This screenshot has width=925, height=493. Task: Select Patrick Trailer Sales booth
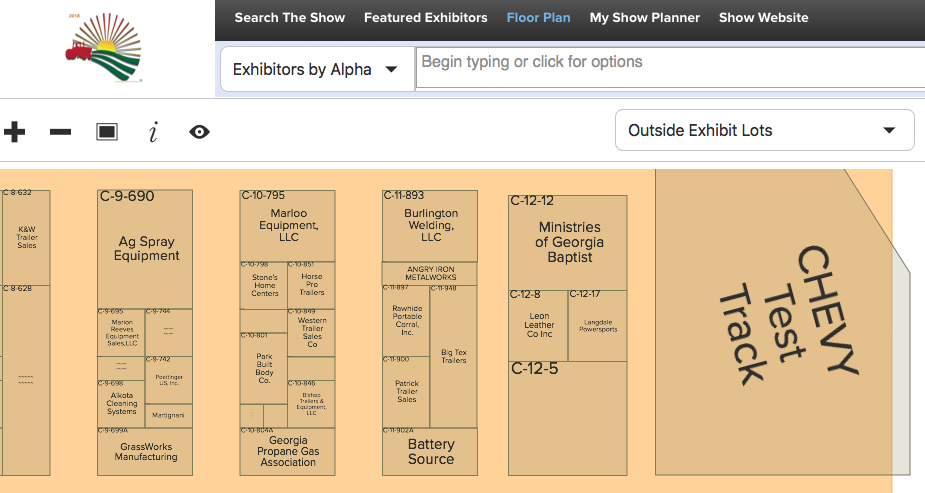(x=406, y=392)
